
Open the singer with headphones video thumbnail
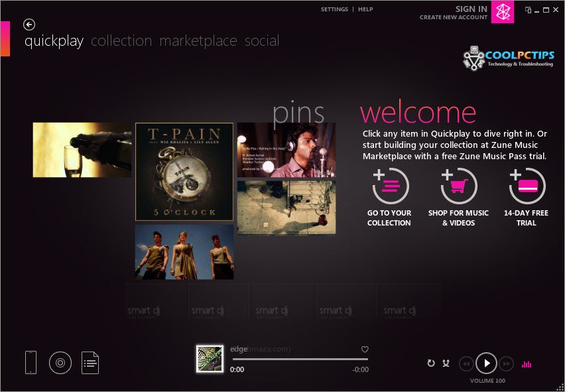[286, 150]
